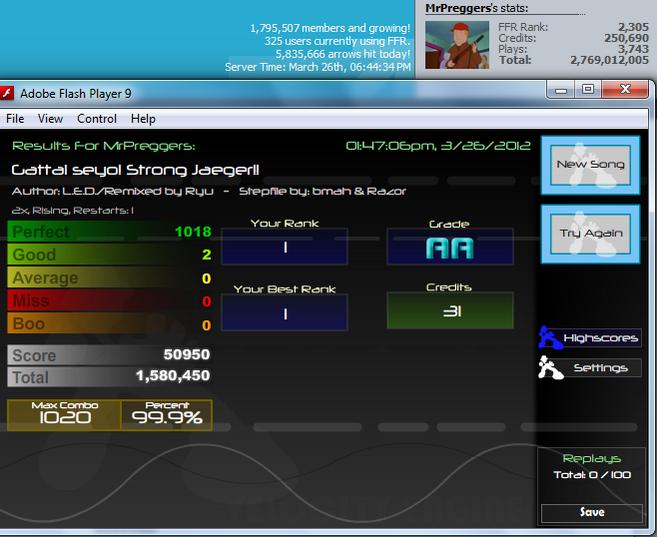Open MrPreggers's avatar picture
657x537 pixels.
coord(457,45)
